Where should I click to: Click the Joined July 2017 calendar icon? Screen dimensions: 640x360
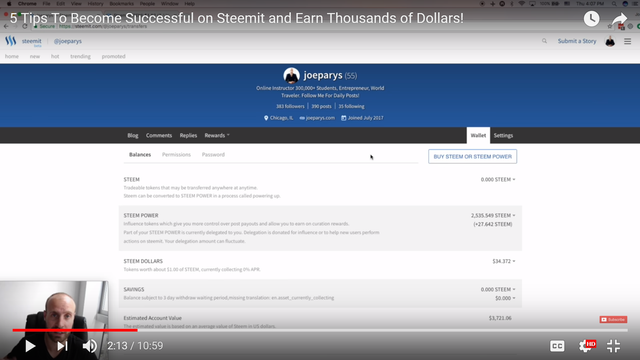344,118
